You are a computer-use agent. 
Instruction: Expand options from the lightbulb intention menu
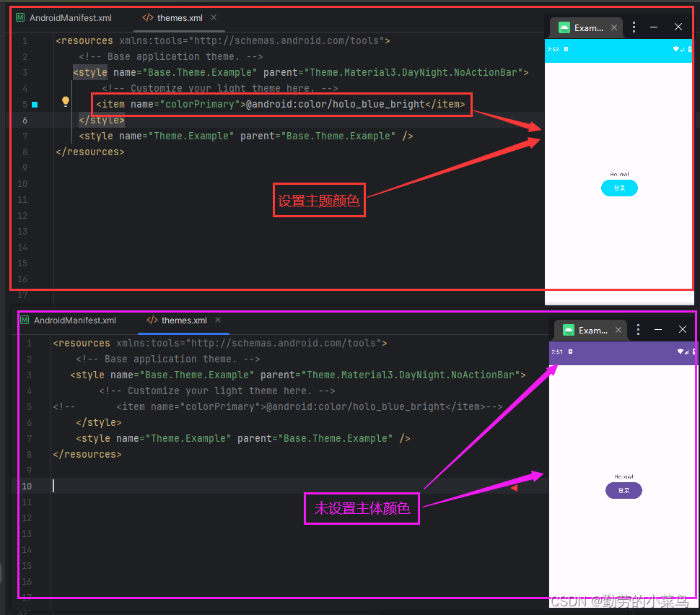(x=65, y=101)
